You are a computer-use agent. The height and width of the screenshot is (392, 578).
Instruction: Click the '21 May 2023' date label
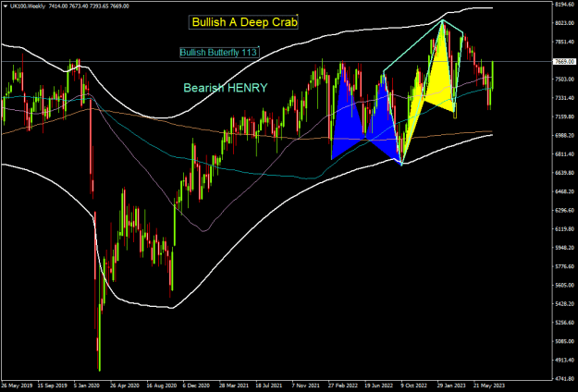tap(489, 386)
